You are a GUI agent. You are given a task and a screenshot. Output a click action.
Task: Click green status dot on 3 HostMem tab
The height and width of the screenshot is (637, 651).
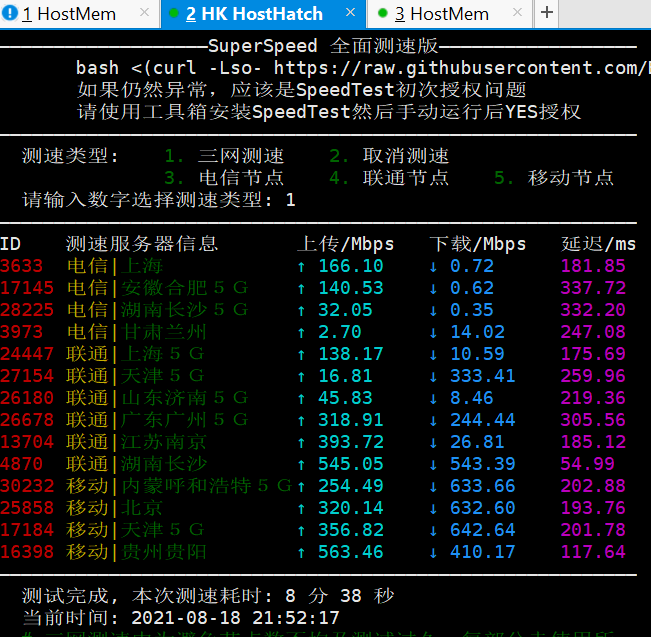tap(383, 13)
